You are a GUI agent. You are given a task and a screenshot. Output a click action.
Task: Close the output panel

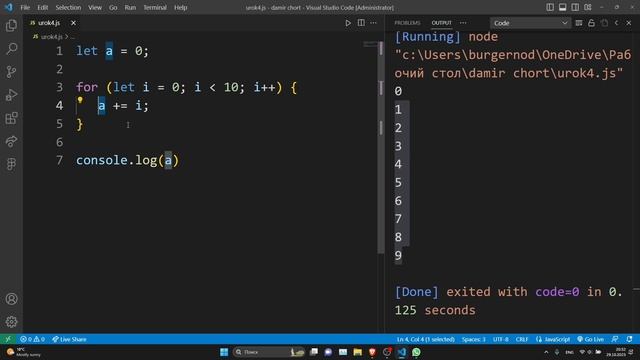[629, 23]
